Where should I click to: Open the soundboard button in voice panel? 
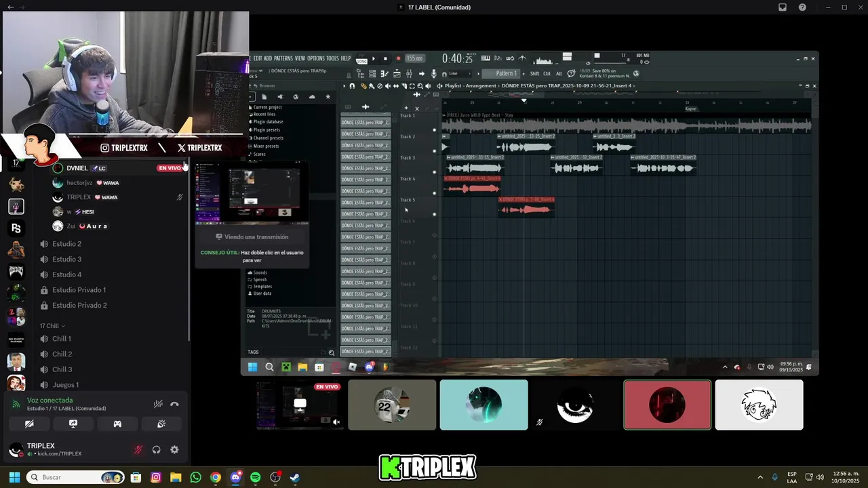(161, 424)
